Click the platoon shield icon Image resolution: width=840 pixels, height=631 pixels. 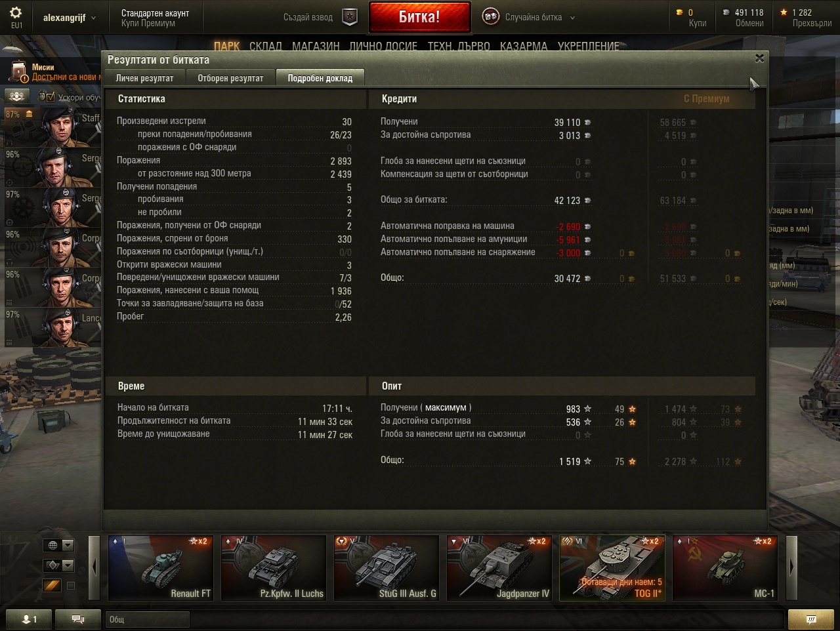(350, 18)
